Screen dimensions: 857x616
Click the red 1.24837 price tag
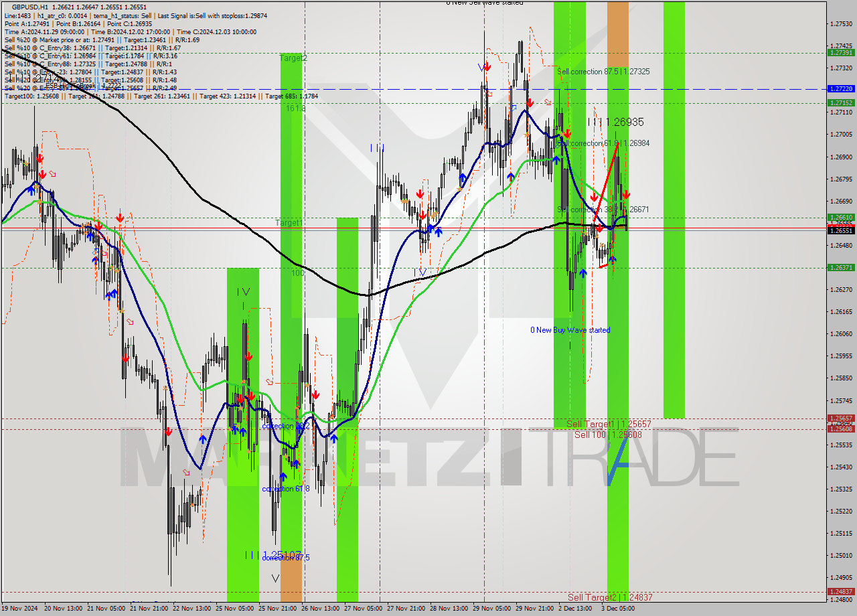tap(841, 591)
